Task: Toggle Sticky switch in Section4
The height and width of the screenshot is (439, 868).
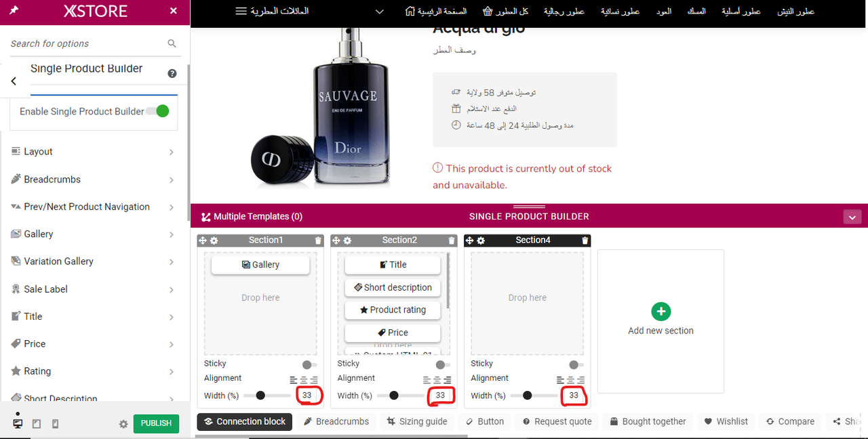Action: pyautogui.click(x=576, y=364)
